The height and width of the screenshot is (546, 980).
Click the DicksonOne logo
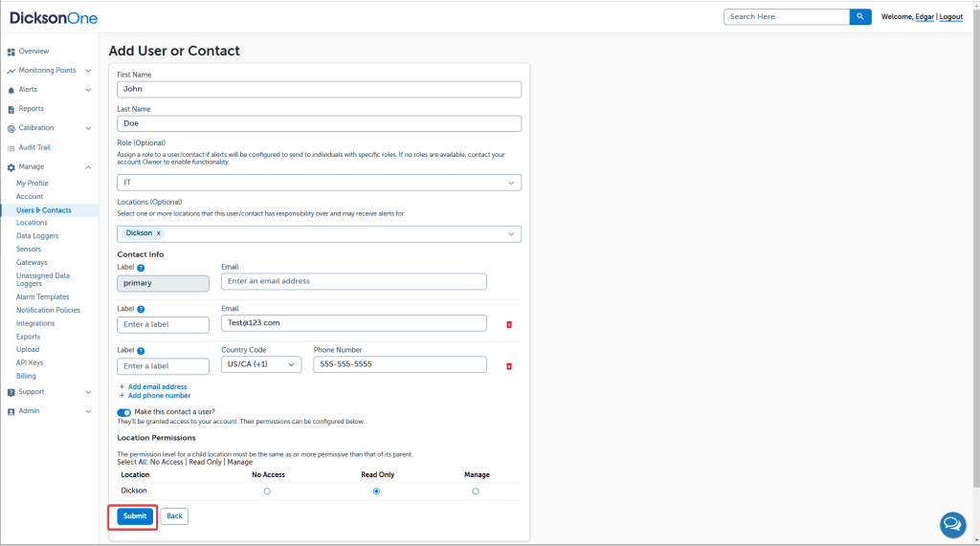point(54,18)
